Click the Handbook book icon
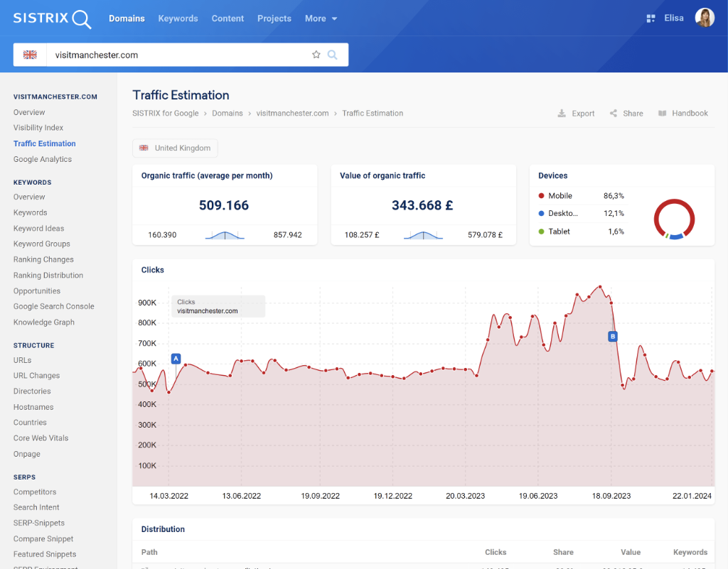The image size is (728, 569). pos(662,113)
